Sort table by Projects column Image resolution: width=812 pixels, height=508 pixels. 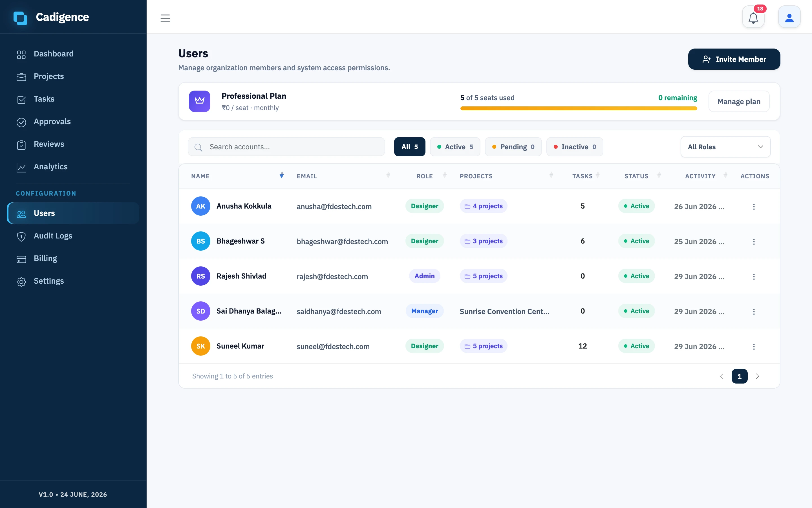click(x=551, y=175)
